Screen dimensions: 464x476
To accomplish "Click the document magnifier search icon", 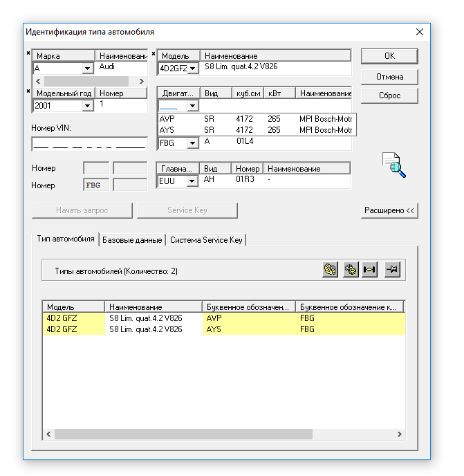I will [394, 165].
